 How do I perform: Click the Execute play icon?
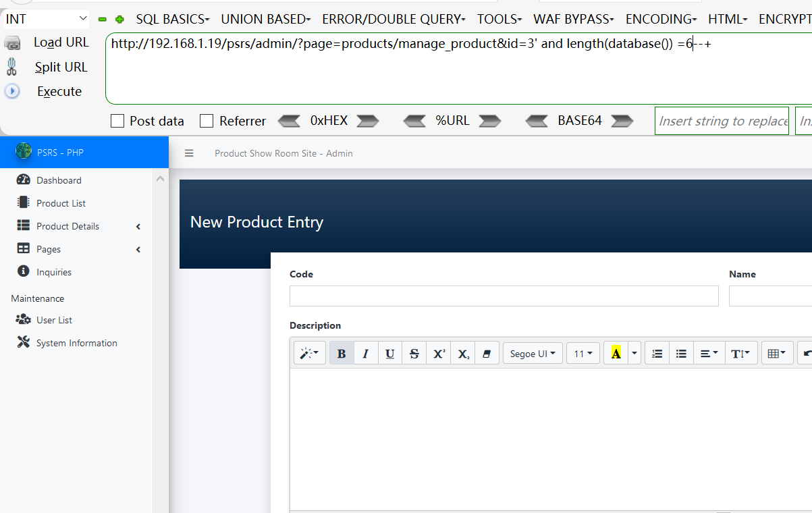point(12,91)
